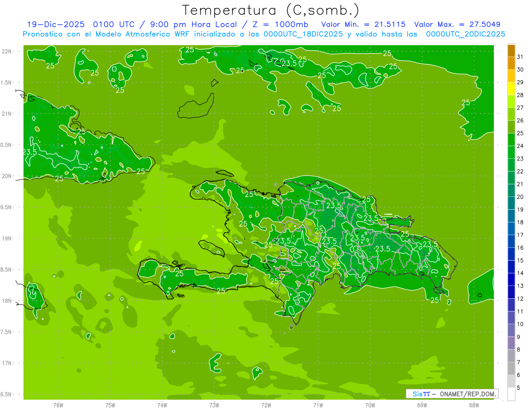Viewport: 532px width, 411px height.
Task: Click the legend value "15"
Action: pyautogui.click(x=520, y=260)
